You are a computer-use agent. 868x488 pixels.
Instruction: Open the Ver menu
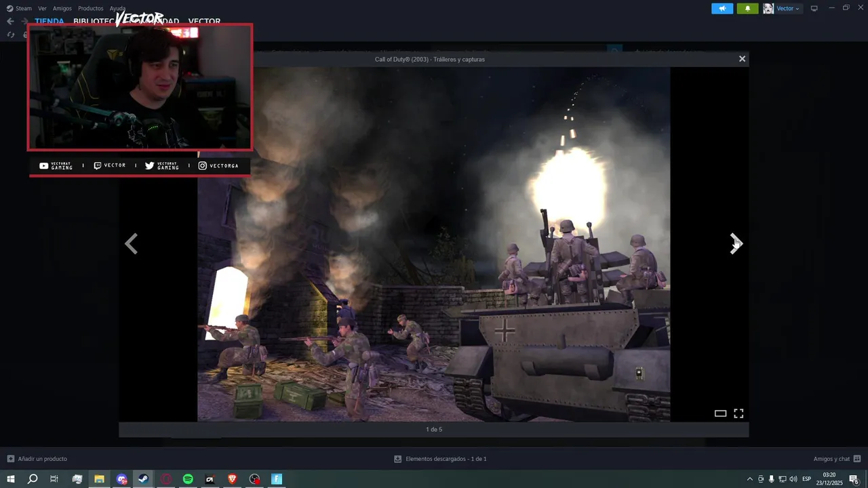(x=42, y=8)
